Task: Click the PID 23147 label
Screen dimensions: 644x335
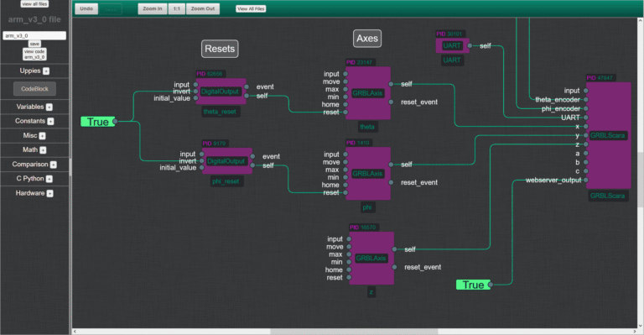Action: click(x=360, y=62)
